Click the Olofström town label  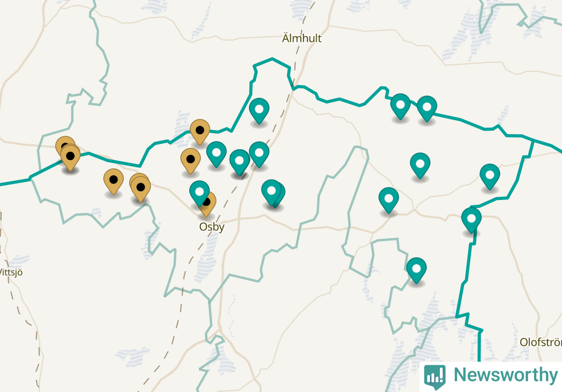click(x=541, y=343)
